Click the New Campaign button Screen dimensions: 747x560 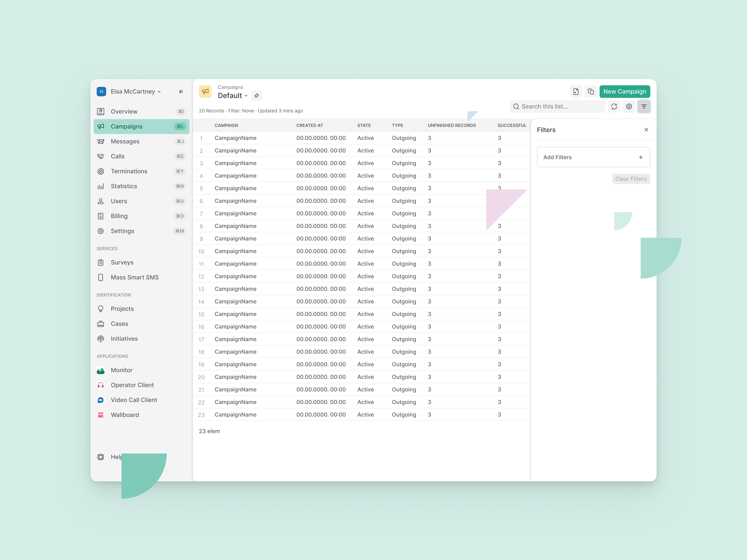tap(624, 91)
